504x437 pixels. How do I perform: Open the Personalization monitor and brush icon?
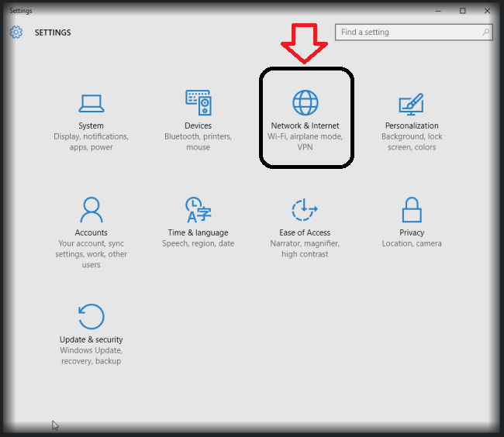(412, 104)
